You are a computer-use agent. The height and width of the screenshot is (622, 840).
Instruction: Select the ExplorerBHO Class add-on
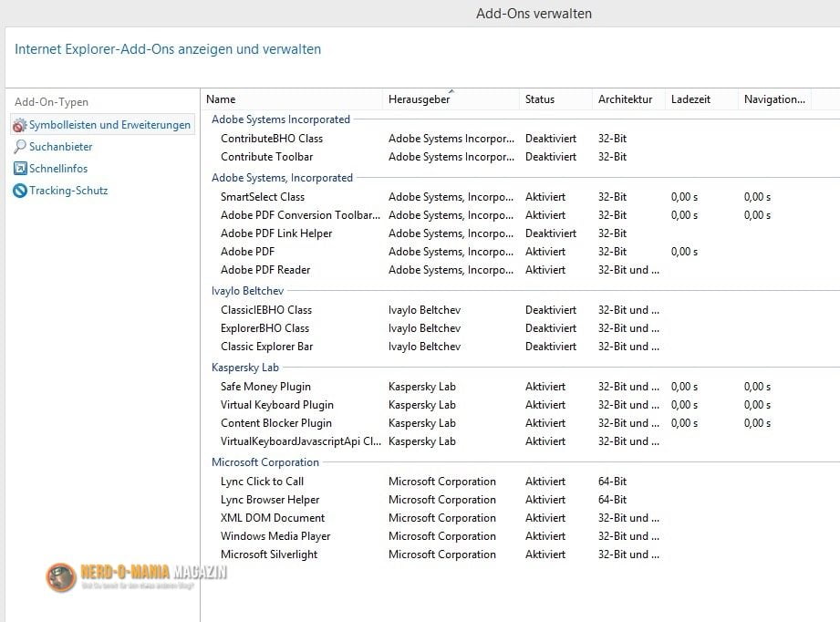[x=264, y=328]
